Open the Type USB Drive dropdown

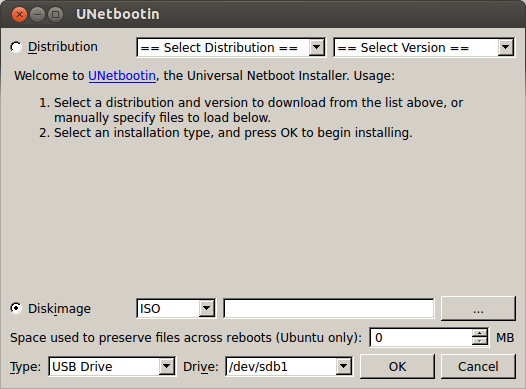point(112,367)
